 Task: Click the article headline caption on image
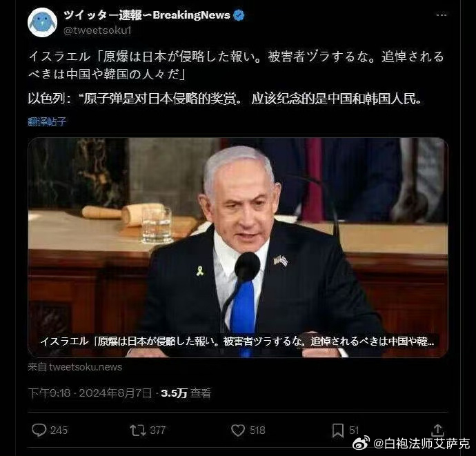coord(237,341)
